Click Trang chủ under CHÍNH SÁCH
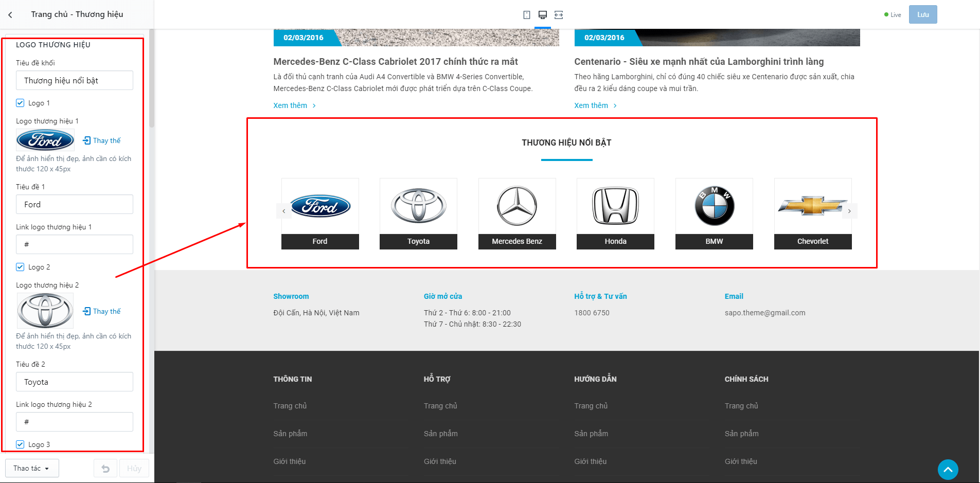Image resolution: width=980 pixels, height=483 pixels. pyautogui.click(x=741, y=406)
